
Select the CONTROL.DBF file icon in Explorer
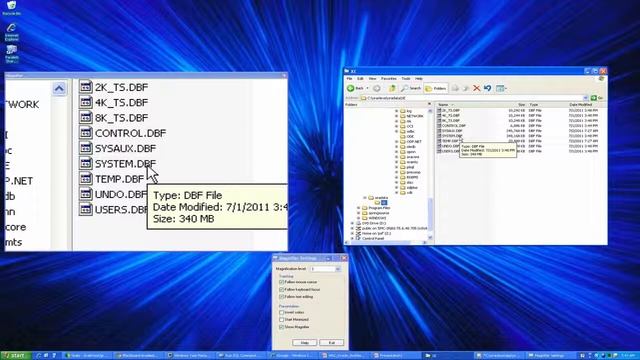click(x=439, y=126)
